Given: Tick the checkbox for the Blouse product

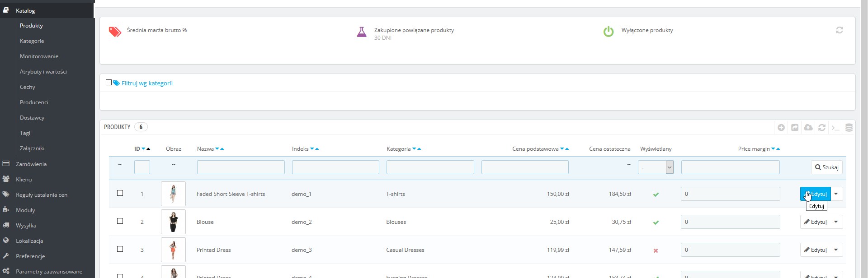Looking at the screenshot, I should click(x=120, y=221).
